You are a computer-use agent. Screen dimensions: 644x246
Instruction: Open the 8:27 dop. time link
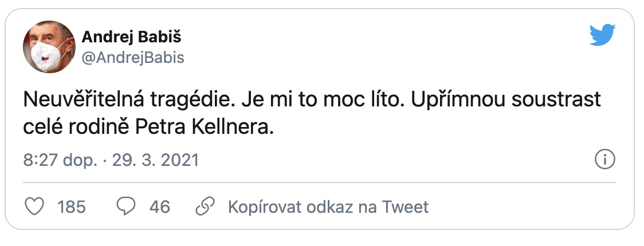60,160
